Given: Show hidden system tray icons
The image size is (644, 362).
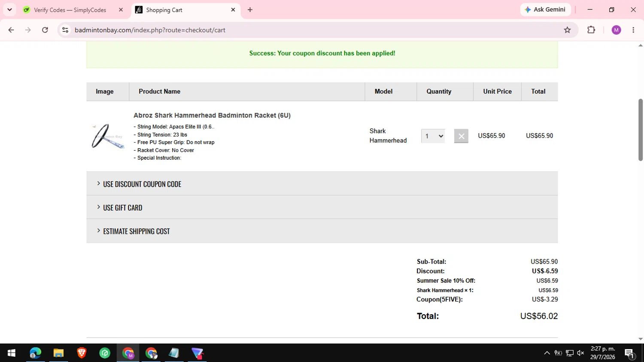Looking at the screenshot, I should 547,353.
